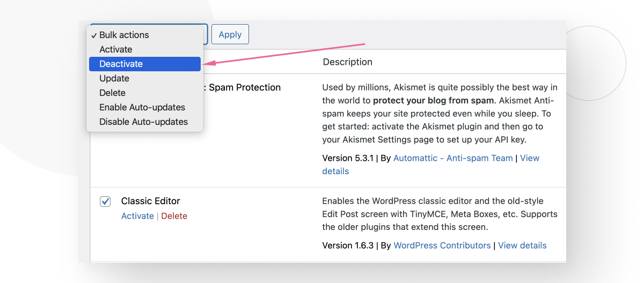Open View details for Classic Editor
Screen dimensions: 644x283
[522, 245]
